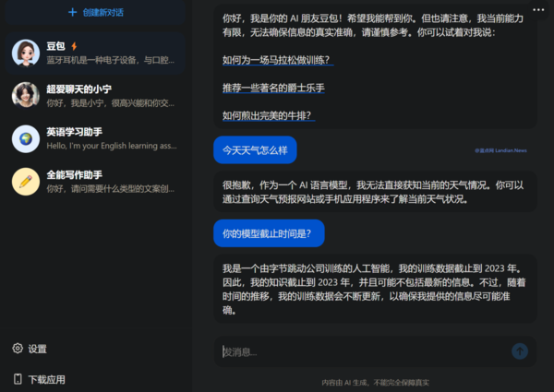Click the gear icon for 设置
Image resolution: width=554 pixels, height=392 pixels.
click(x=18, y=349)
